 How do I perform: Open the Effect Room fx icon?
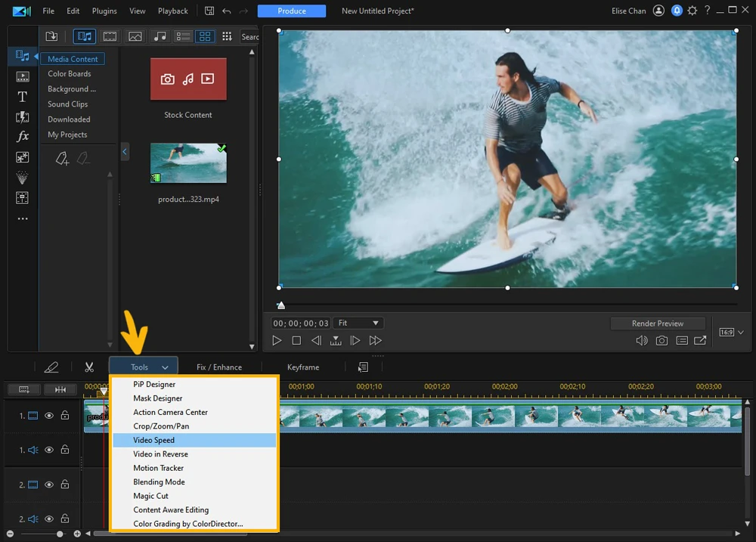(23, 137)
